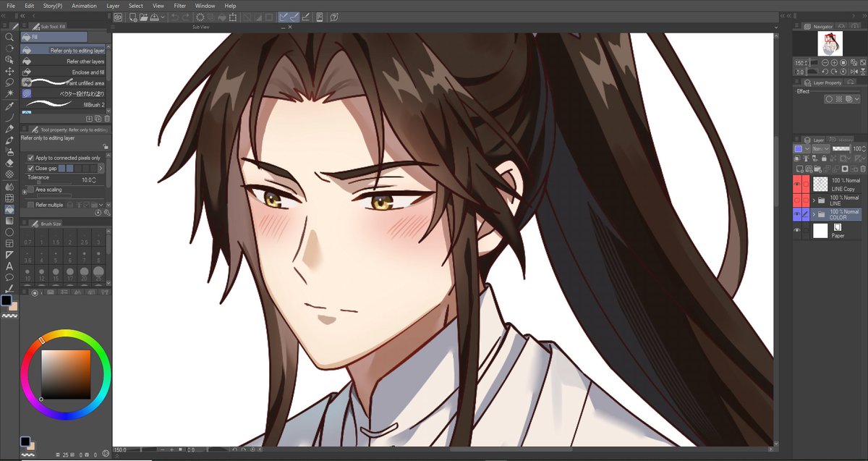Open the File menu
The height and width of the screenshot is (461, 868).
[11, 6]
